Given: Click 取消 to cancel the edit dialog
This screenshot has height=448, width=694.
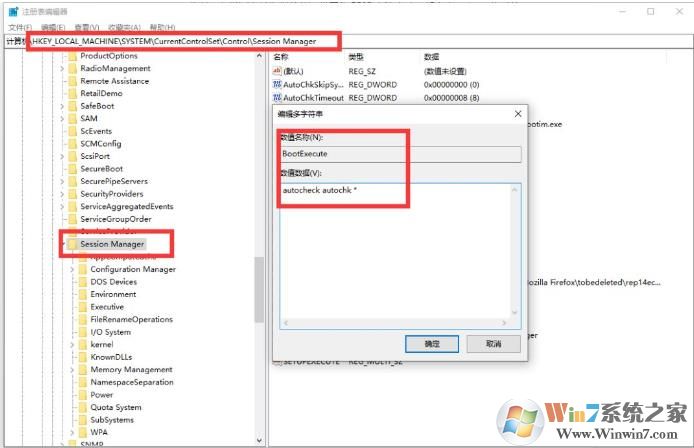Looking at the screenshot, I should click(494, 344).
